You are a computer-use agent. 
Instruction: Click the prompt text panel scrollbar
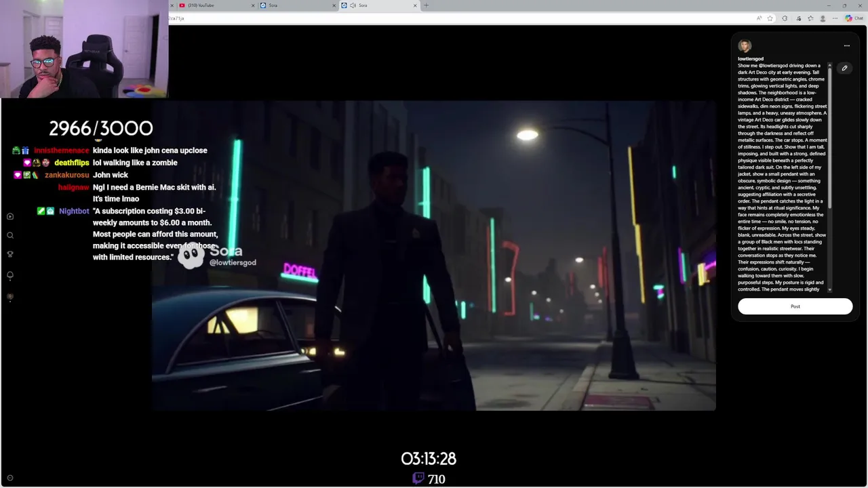point(830,139)
